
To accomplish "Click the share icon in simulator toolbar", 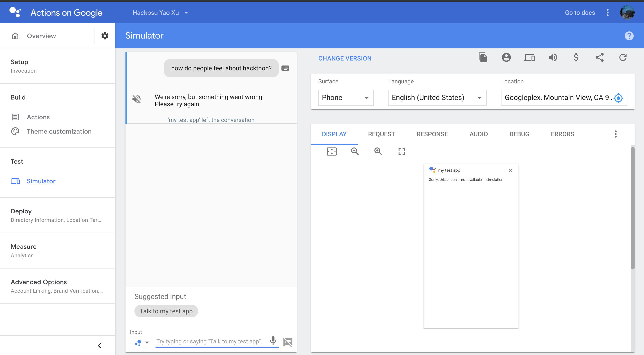I will (x=599, y=58).
